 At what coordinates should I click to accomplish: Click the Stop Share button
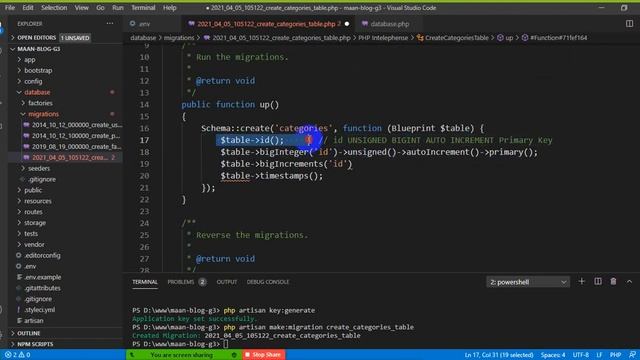(x=264, y=355)
